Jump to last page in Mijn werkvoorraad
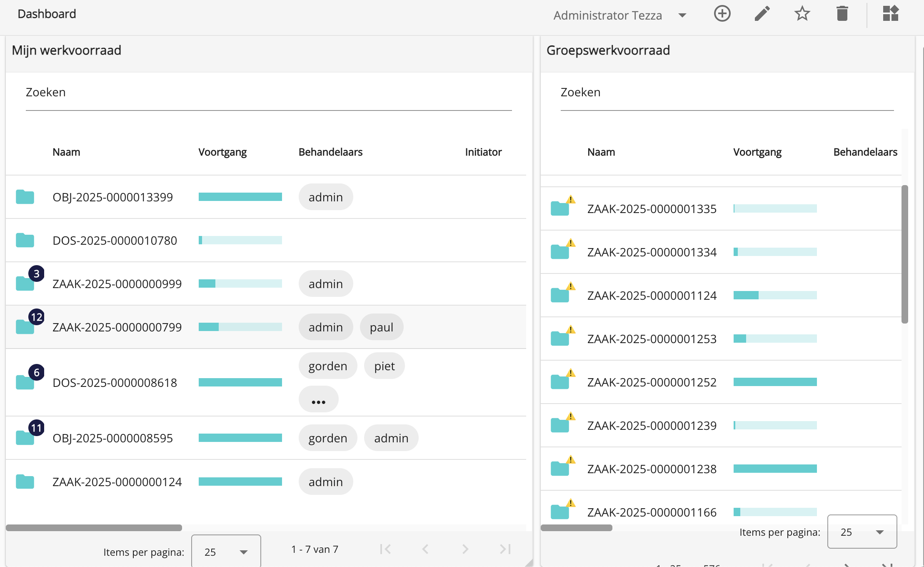 click(x=505, y=549)
